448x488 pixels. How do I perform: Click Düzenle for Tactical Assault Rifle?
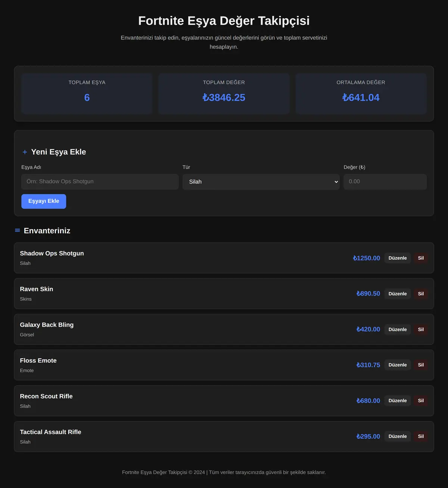tap(398, 436)
